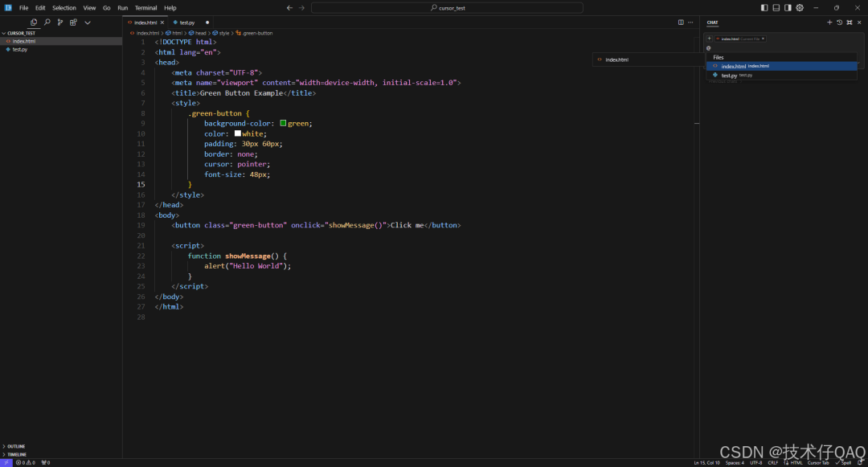
Task: Click line number 15 in gutter
Action: (x=141, y=184)
